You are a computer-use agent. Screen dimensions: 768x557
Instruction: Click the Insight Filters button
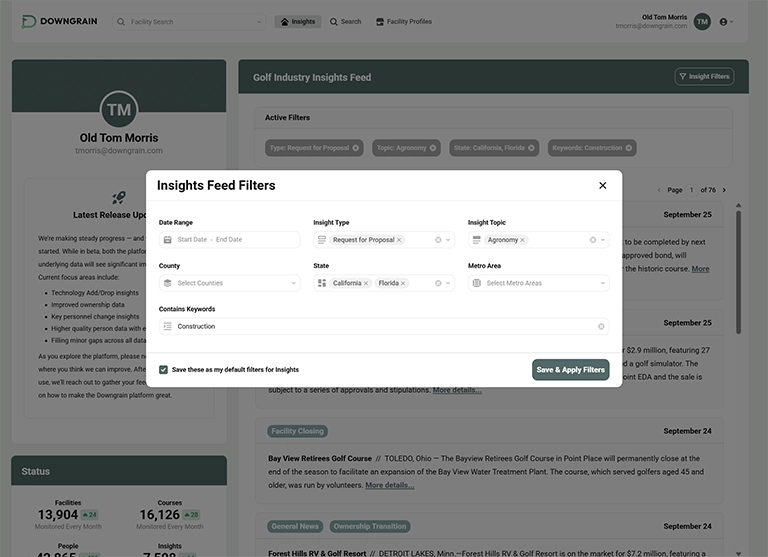pyautogui.click(x=704, y=76)
